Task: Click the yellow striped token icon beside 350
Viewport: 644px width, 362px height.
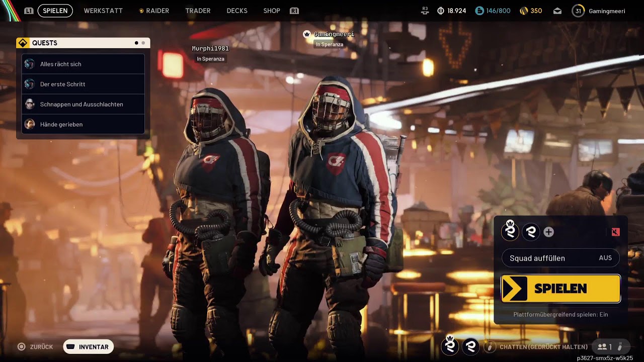Action: (523, 11)
